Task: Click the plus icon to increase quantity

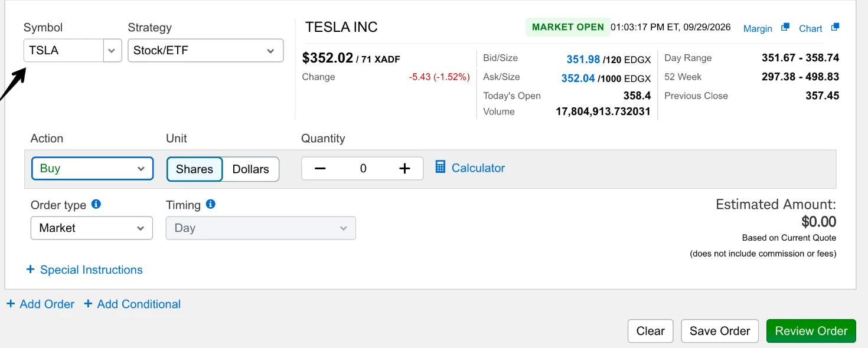Action: pos(404,169)
